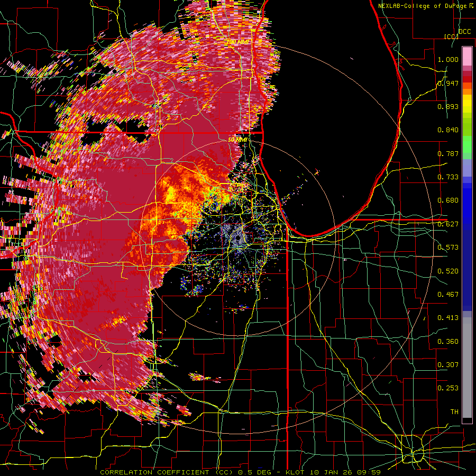Select the 0.573 scale value

(x=448, y=248)
